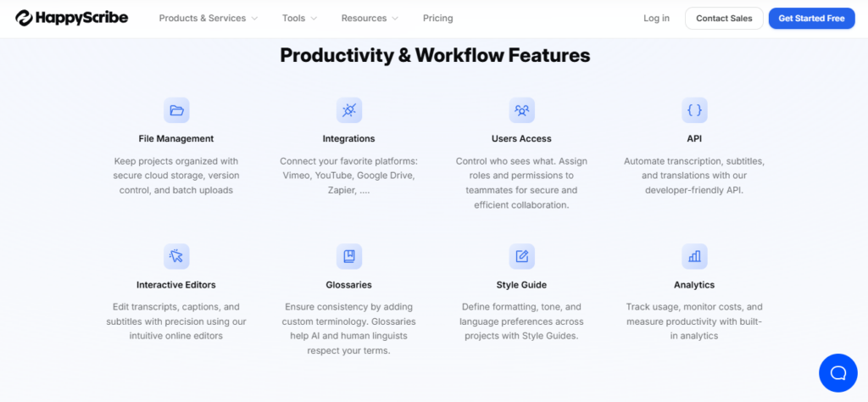Expand the Products & Services dropdown
868x402 pixels.
209,18
